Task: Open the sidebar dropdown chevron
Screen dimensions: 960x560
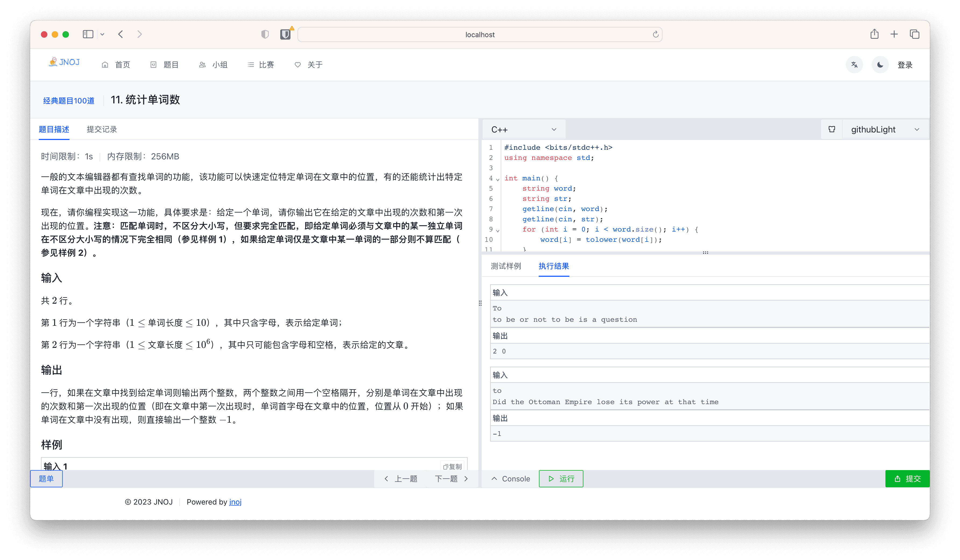Action: coord(102,34)
